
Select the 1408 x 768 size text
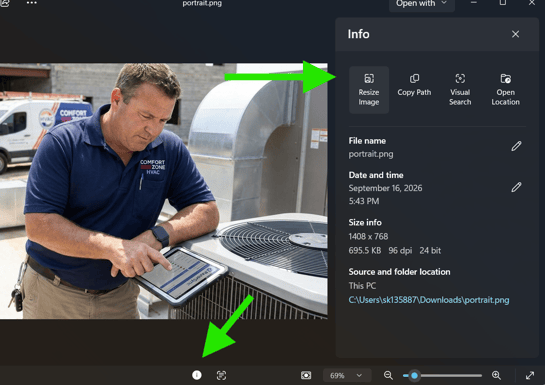click(368, 237)
